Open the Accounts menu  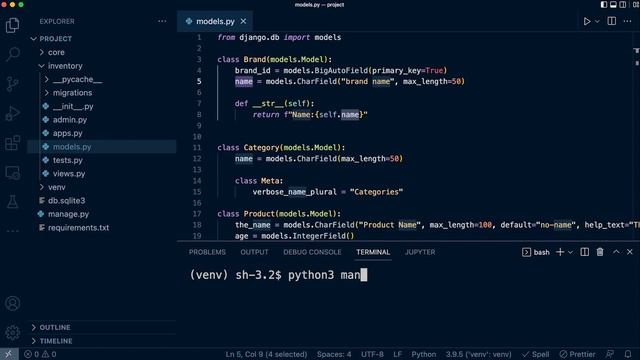pos(12,303)
